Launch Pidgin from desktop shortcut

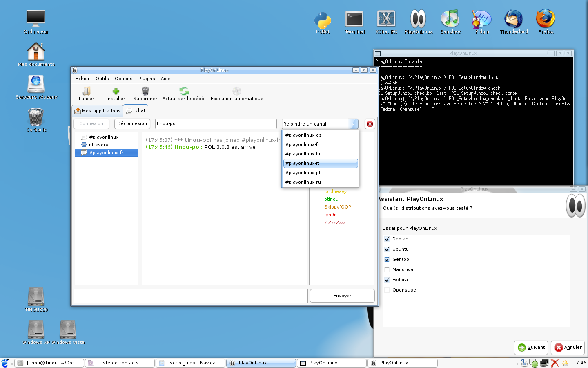point(482,19)
